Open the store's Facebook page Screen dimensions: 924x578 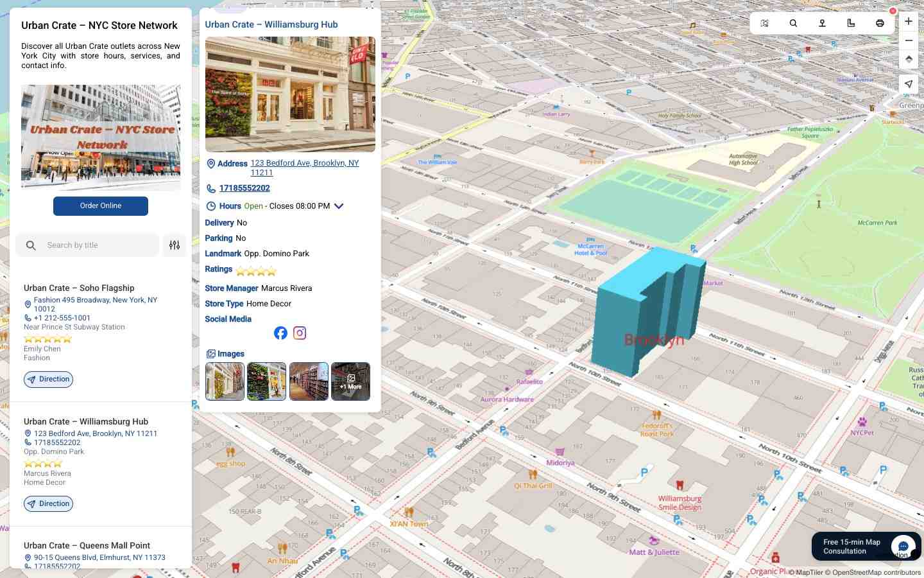tap(280, 333)
